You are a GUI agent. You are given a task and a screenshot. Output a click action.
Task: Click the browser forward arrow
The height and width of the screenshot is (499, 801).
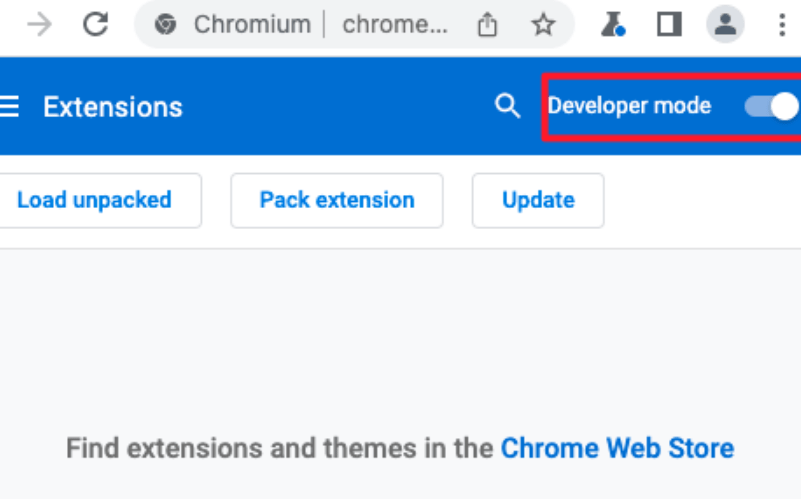tap(40, 25)
